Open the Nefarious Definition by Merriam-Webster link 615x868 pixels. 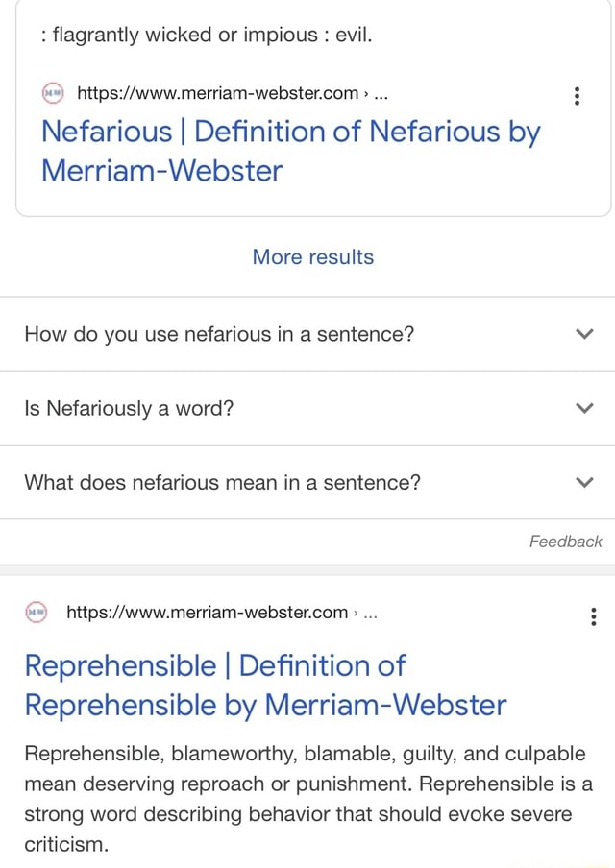point(290,150)
